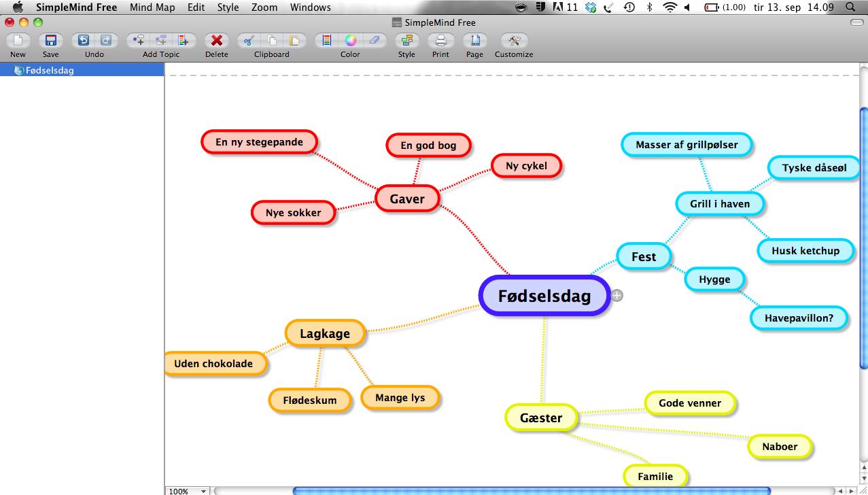Select the Fest topic node
Viewport: 868px width, 495px height.
644,256
